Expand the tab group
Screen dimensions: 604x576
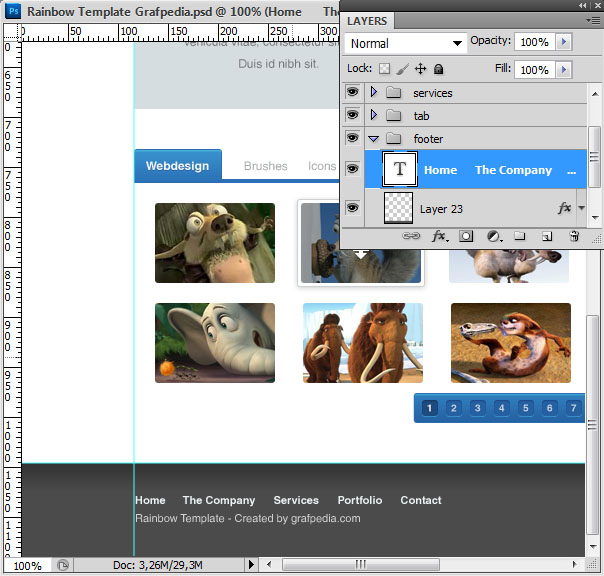coord(374,115)
